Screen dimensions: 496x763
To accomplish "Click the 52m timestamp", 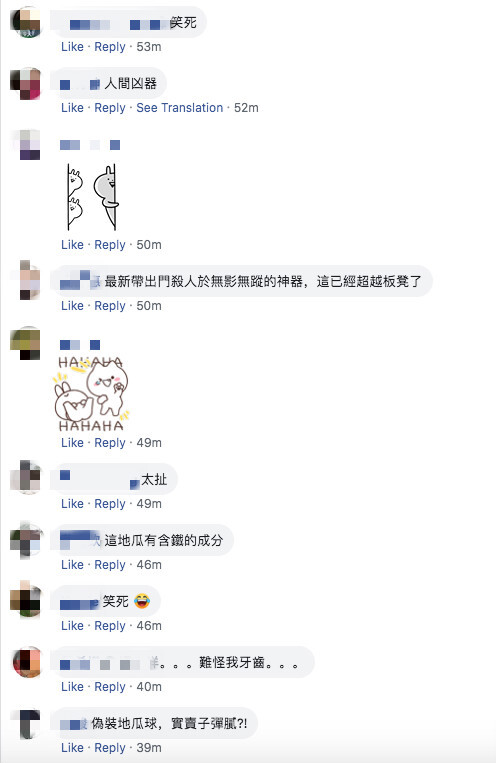I will 246,108.
